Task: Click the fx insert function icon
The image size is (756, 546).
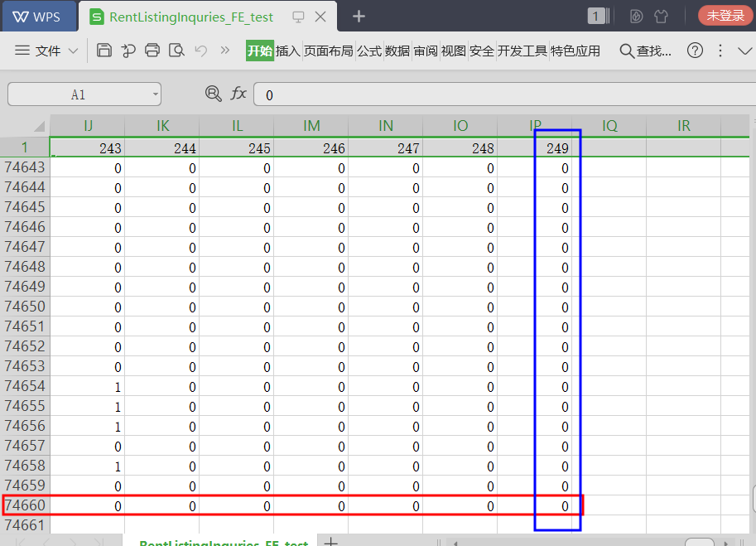Action: [238, 93]
